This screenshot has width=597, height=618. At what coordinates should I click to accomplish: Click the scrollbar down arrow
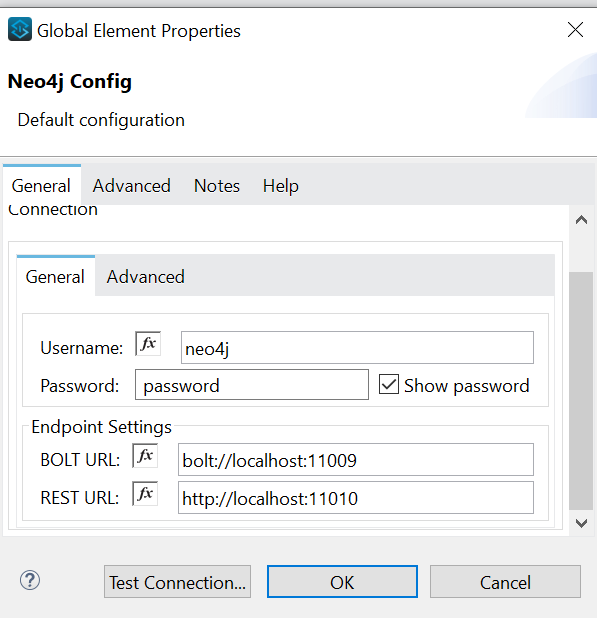[581, 523]
